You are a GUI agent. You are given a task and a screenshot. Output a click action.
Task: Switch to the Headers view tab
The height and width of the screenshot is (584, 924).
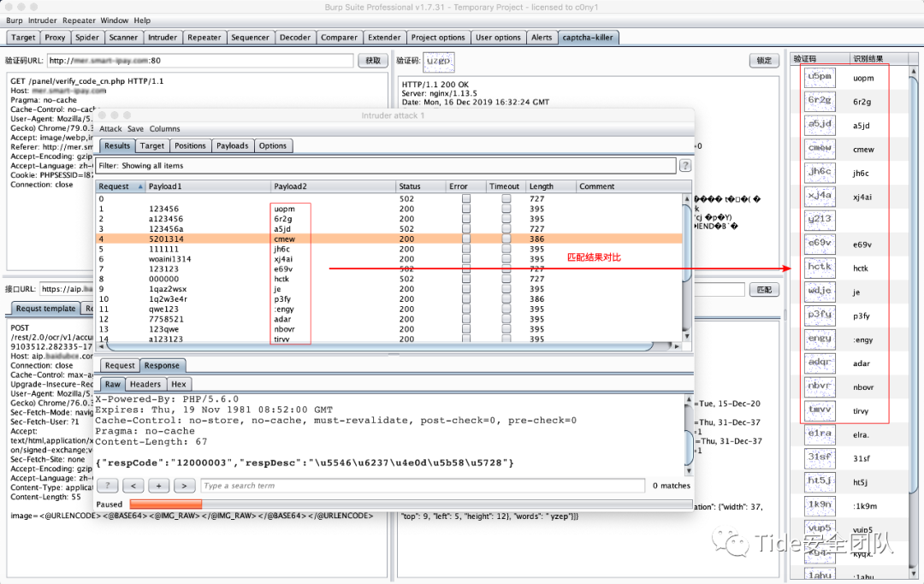[145, 385]
